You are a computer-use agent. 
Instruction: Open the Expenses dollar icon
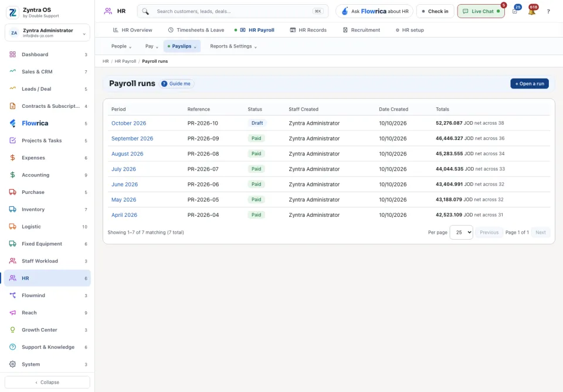tap(12, 158)
